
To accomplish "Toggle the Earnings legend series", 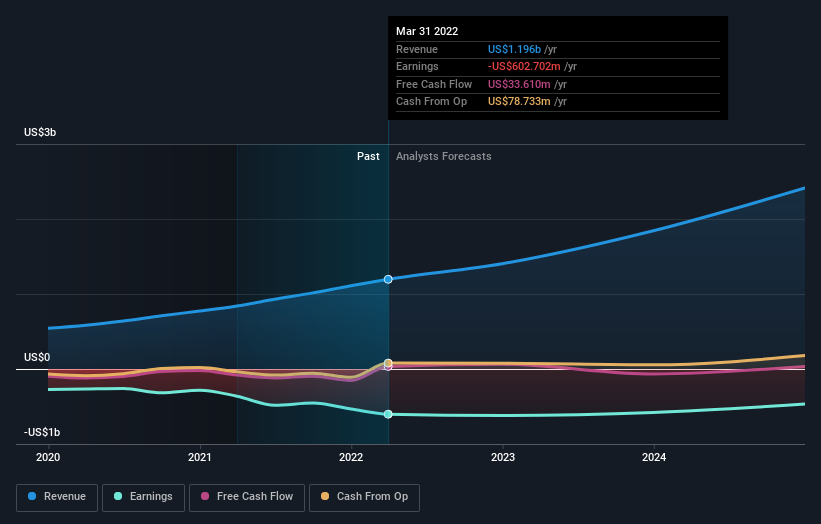I will [143, 497].
